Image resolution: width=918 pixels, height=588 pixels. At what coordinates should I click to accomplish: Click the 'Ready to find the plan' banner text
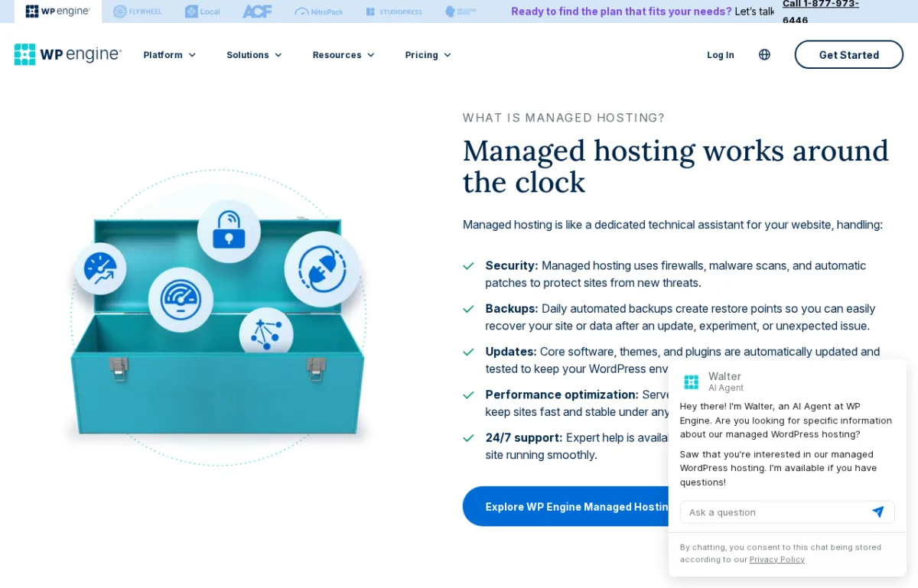[x=622, y=11]
